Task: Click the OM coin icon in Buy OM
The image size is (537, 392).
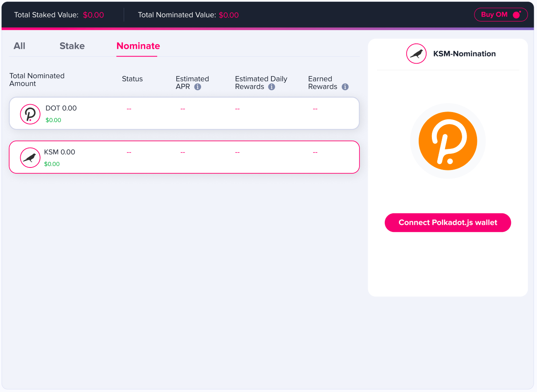Action: [x=517, y=15]
